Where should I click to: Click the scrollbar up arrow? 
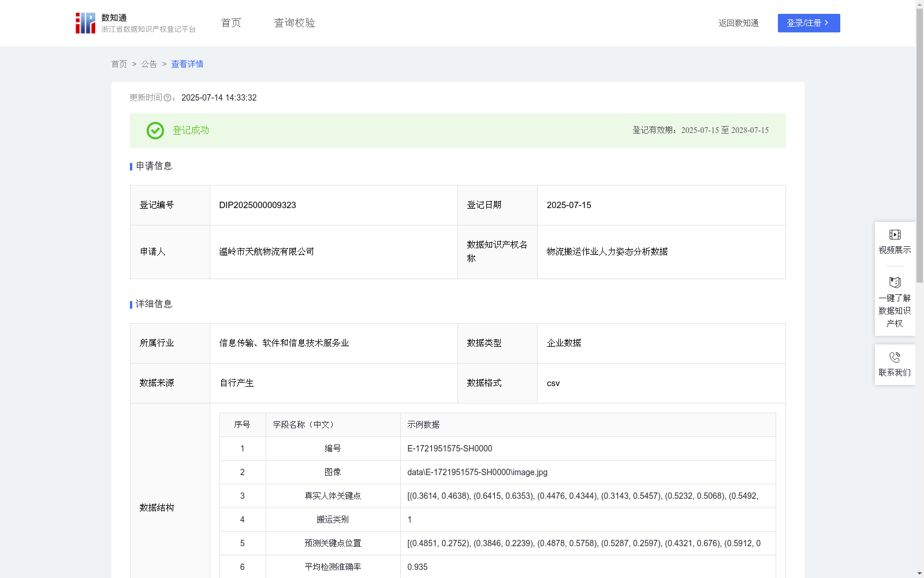919,4
